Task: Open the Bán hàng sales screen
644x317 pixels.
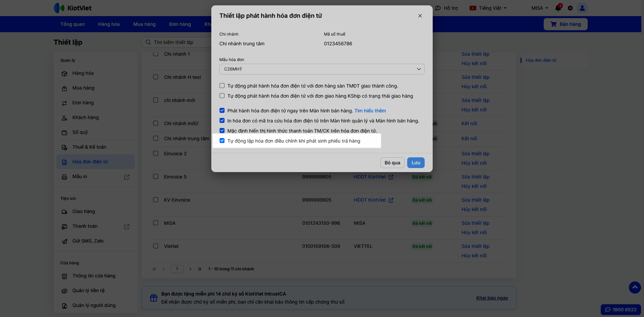Action: click(566, 24)
